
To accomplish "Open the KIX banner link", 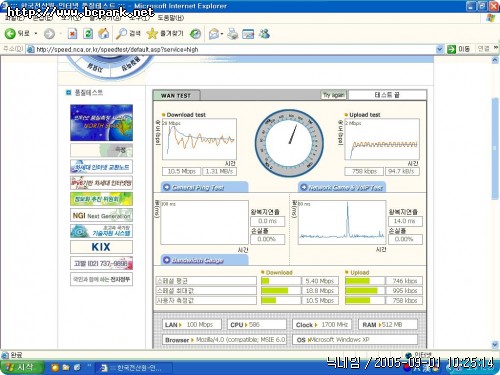I will pyautogui.click(x=101, y=247).
